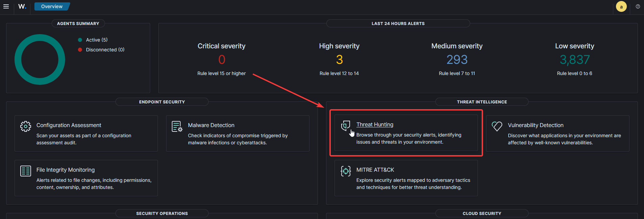Click the MITRE ATT&CK crosshair icon

coord(345,171)
